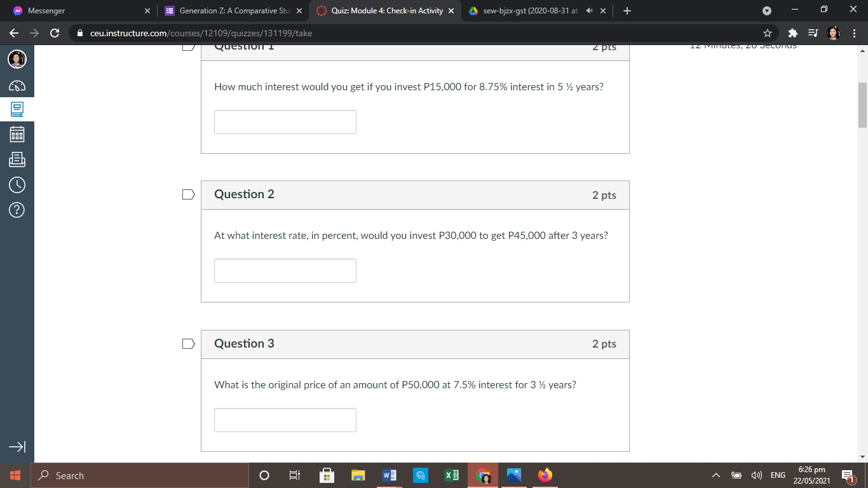Open the Photos app from the taskbar
Image resolution: width=868 pixels, height=488 pixels.
(514, 475)
